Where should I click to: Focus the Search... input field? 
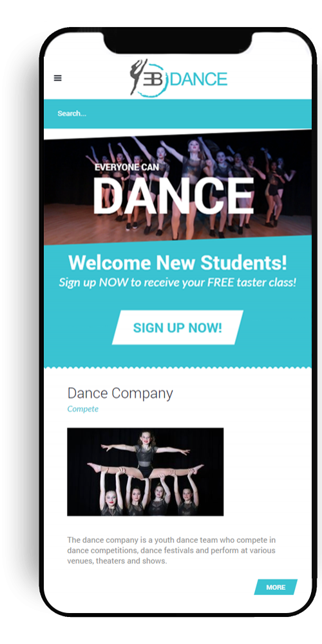(x=178, y=114)
